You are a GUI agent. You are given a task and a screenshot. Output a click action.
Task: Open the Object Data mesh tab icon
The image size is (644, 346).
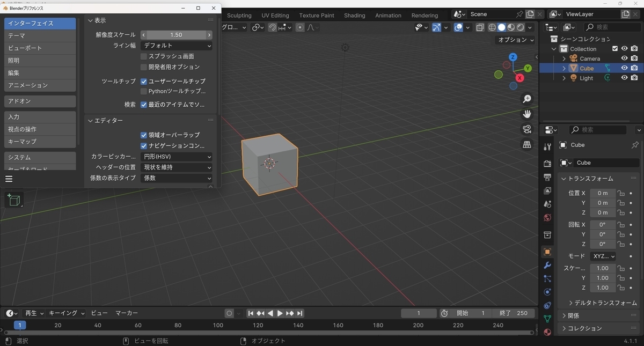point(547,319)
